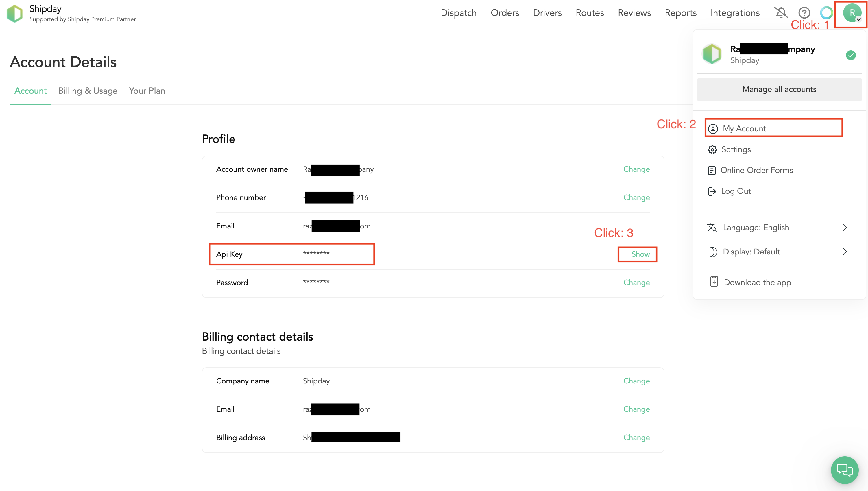Click the teal circular loading ring icon

[x=826, y=13]
